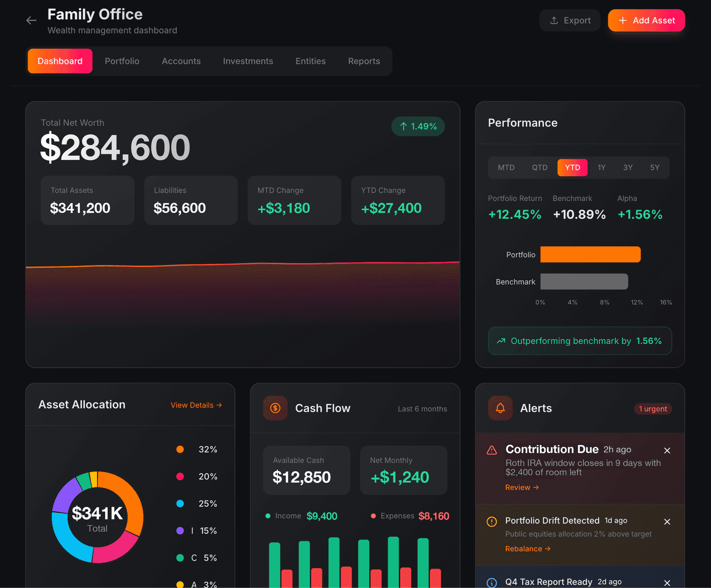Click the green 5% legend dot

tap(180, 558)
